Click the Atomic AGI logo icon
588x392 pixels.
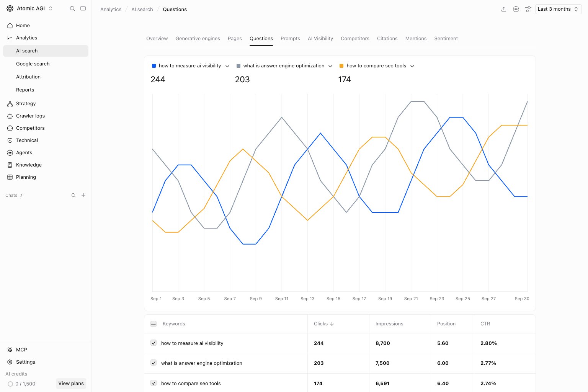(x=10, y=8)
